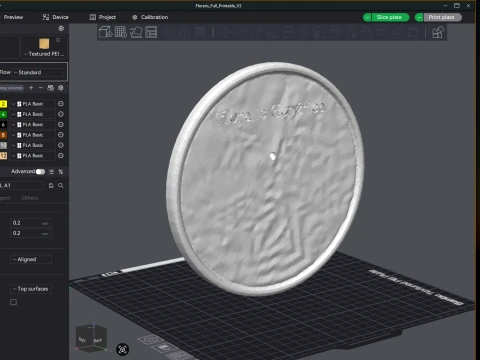Image resolution: width=480 pixels, height=360 pixels.
Task: Switch to the Project tab
Action: click(x=103, y=17)
